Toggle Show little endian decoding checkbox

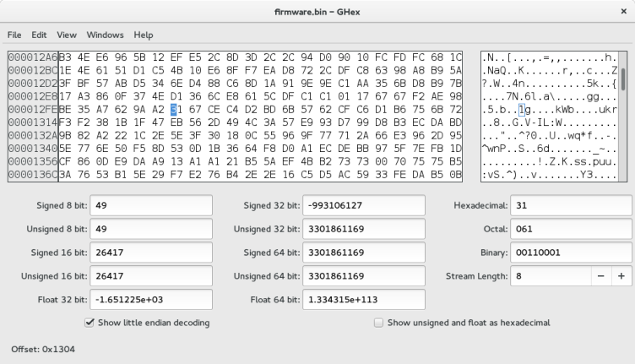(91, 323)
